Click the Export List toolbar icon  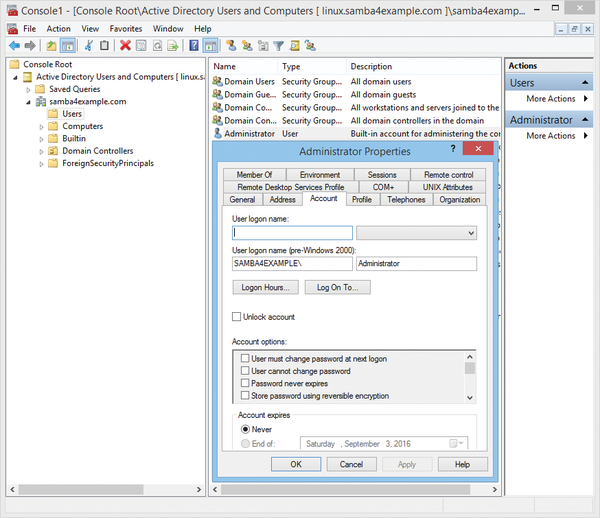click(173, 46)
